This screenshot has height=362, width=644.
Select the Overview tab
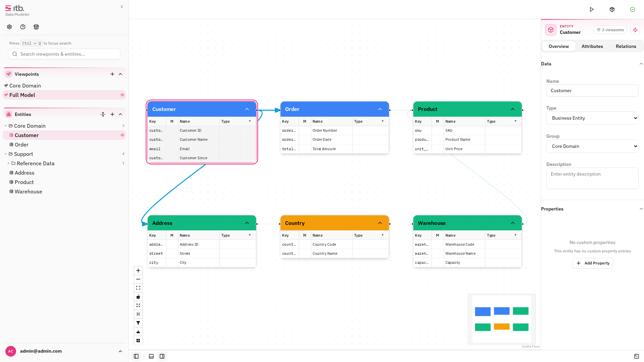pyautogui.click(x=559, y=46)
